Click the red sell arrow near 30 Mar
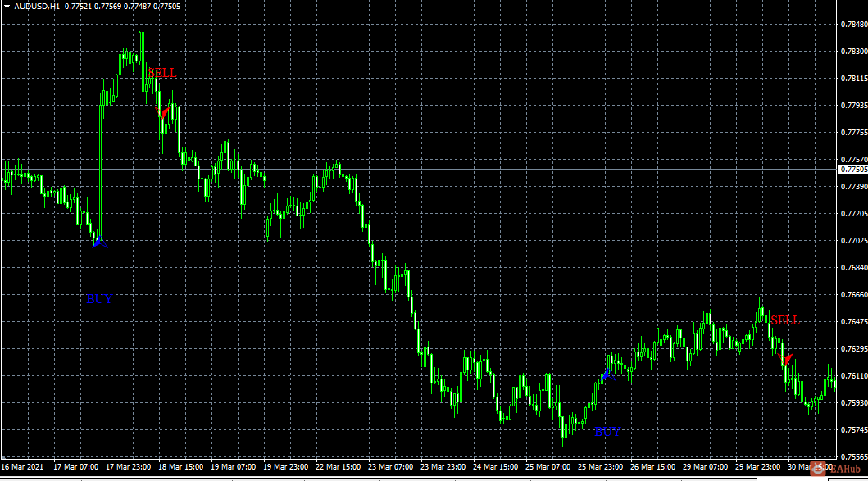The height and width of the screenshot is (481, 868). [x=785, y=359]
